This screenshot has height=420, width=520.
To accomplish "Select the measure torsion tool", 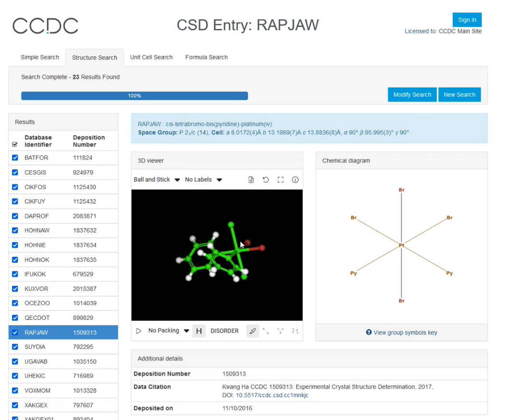I will click(295, 331).
